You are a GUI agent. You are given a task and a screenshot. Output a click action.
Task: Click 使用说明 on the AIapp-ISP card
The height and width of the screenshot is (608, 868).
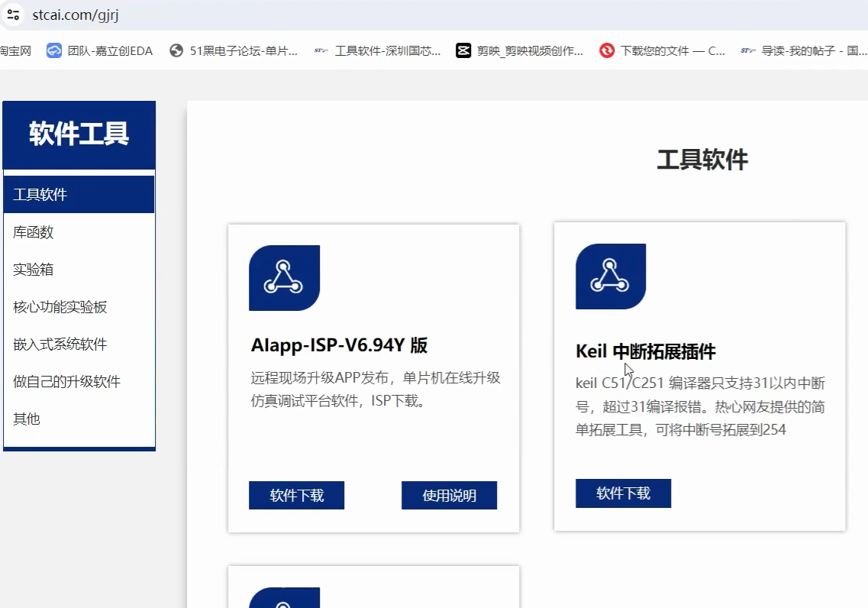click(450, 495)
